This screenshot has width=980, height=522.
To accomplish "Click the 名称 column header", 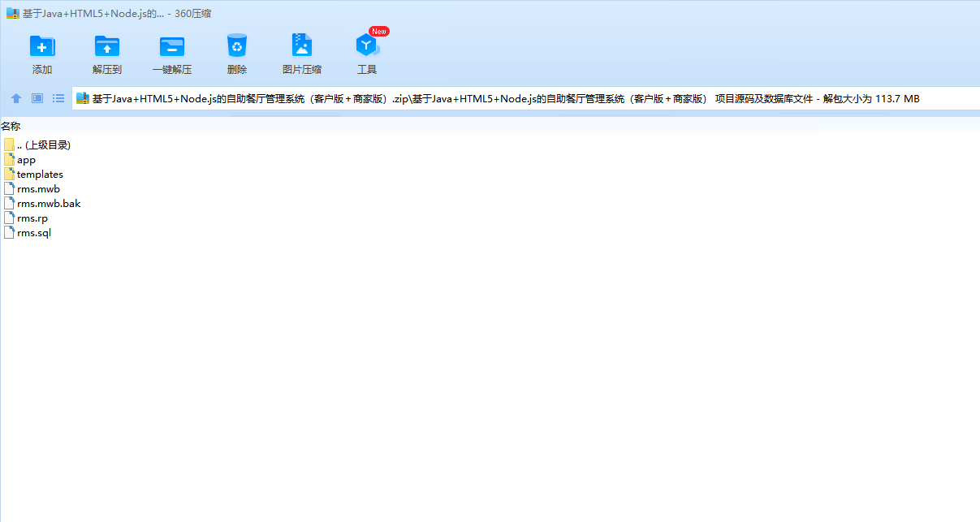I will coord(11,126).
